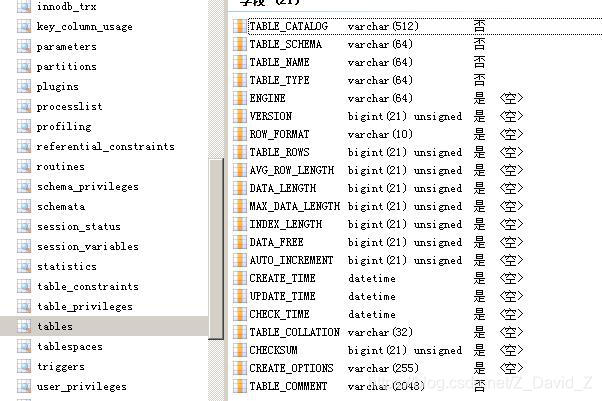Click the field icon of ROW_FORMAT

coord(240,134)
